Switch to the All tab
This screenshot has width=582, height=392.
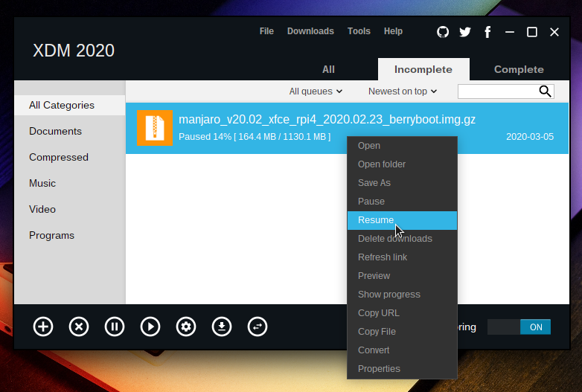click(x=328, y=69)
